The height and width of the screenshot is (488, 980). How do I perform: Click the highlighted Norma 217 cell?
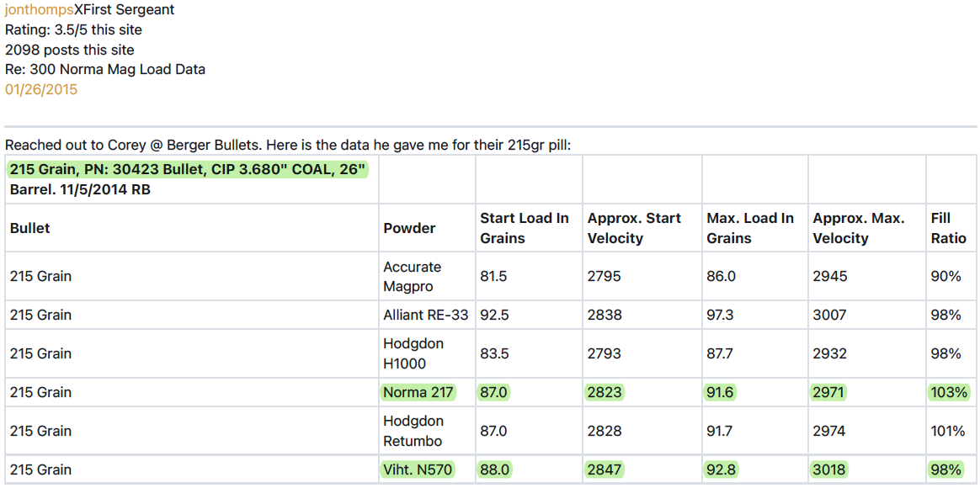click(x=418, y=392)
